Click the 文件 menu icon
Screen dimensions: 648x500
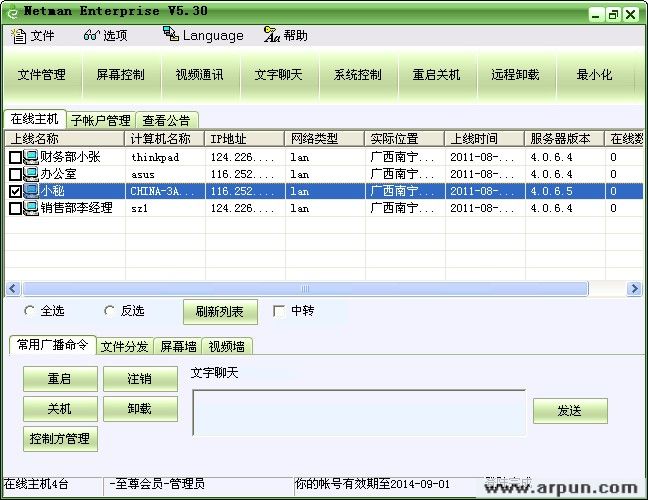pos(18,35)
